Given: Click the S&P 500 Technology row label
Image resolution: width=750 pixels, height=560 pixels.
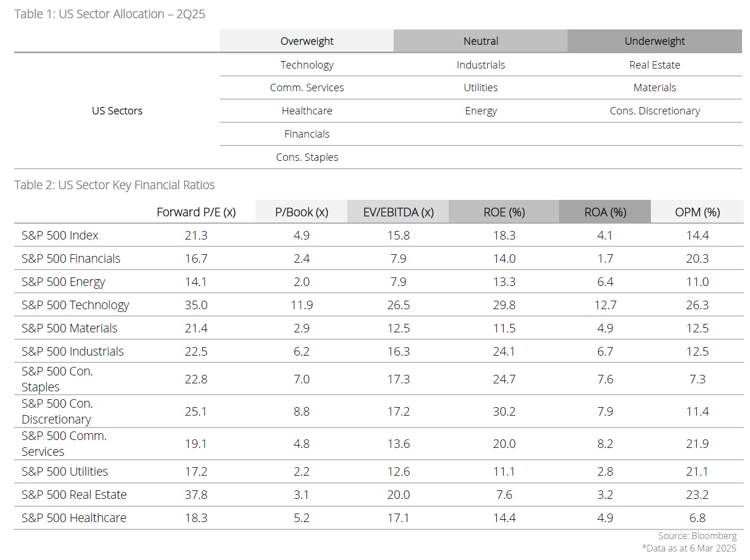Looking at the screenshot, I should (75, 305).
